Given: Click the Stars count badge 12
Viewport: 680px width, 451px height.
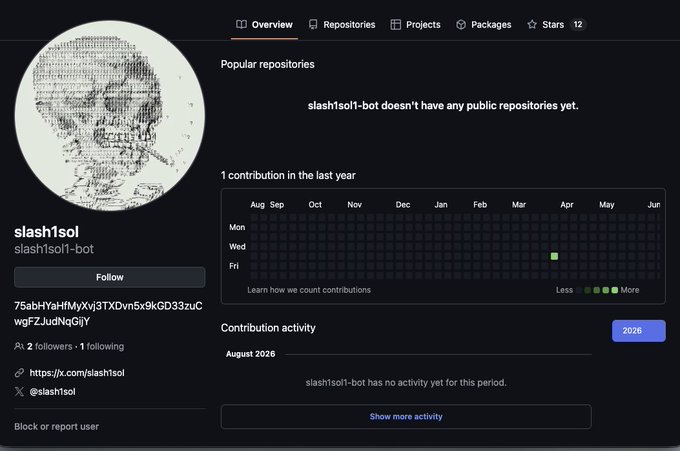Looking at the screenshot, I should tap(578, 25).
